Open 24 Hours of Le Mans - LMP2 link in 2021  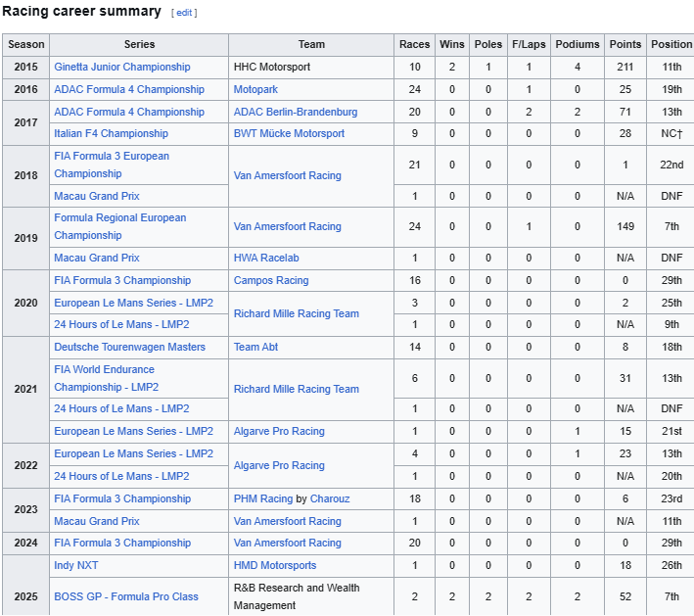121,408
